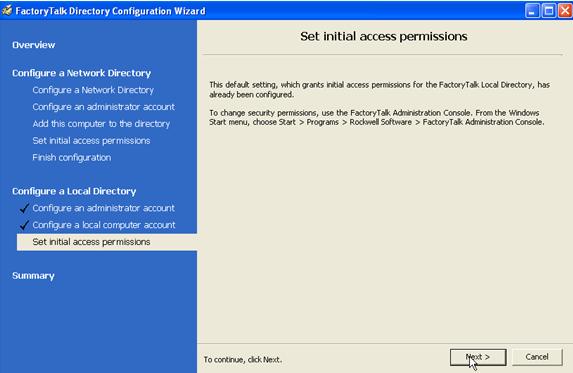Click the FactoryTalk wizard title bar icon

[7, 11]
